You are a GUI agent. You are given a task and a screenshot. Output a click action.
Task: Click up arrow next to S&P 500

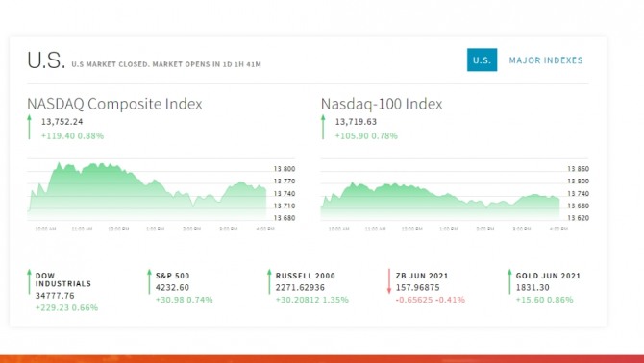click(149, 281)
